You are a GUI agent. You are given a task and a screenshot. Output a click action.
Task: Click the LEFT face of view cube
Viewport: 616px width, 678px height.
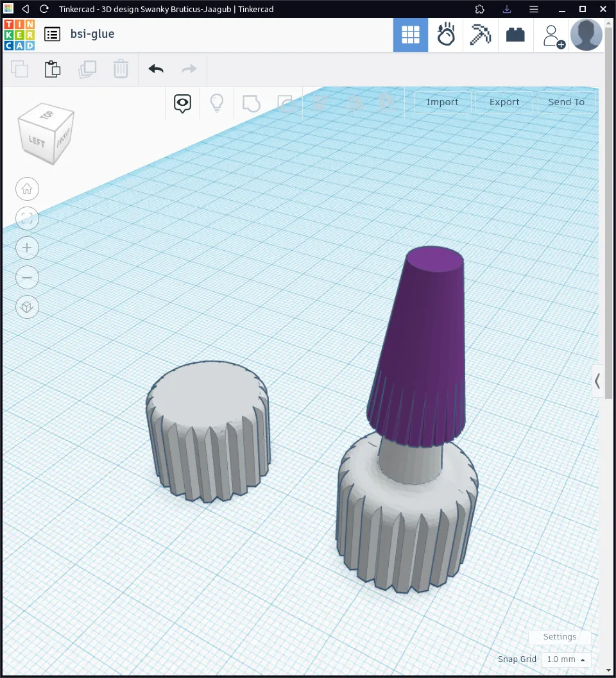click(37, 141)
